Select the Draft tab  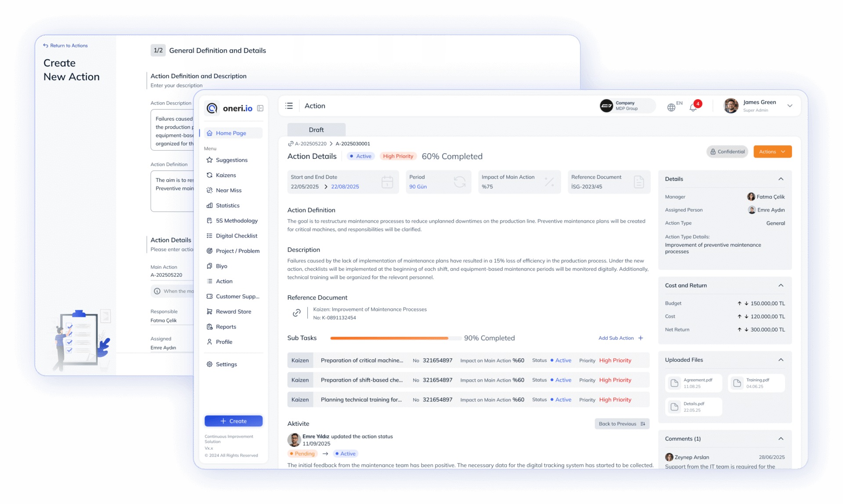[316, 130]
